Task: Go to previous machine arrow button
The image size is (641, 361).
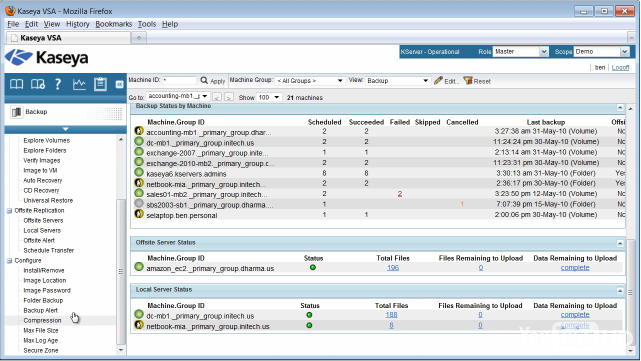Action: 217,97
